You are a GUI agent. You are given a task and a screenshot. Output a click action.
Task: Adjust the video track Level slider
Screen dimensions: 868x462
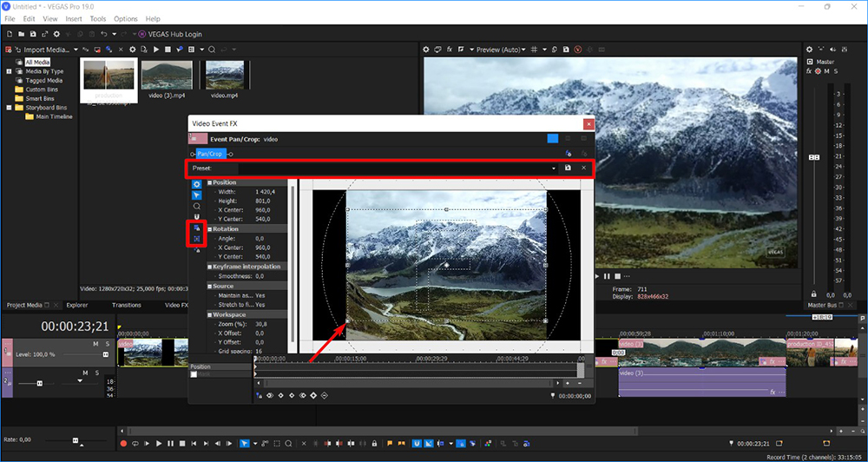point(105,354)
